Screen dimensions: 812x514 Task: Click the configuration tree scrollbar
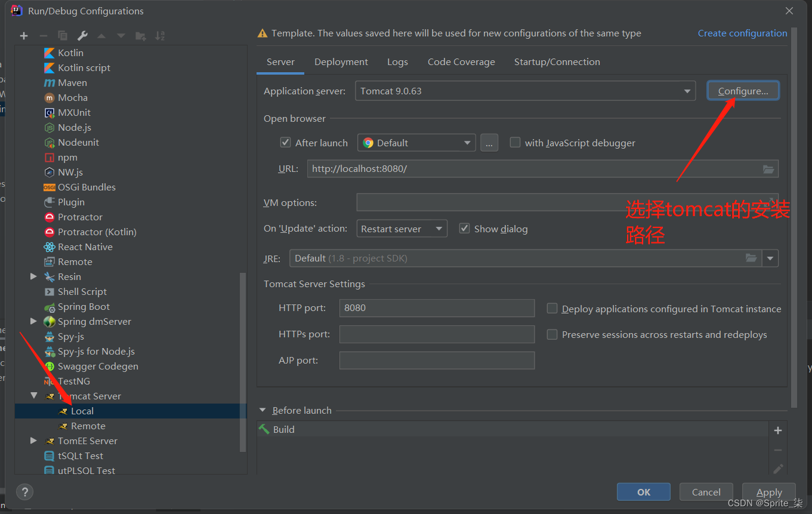243,362
